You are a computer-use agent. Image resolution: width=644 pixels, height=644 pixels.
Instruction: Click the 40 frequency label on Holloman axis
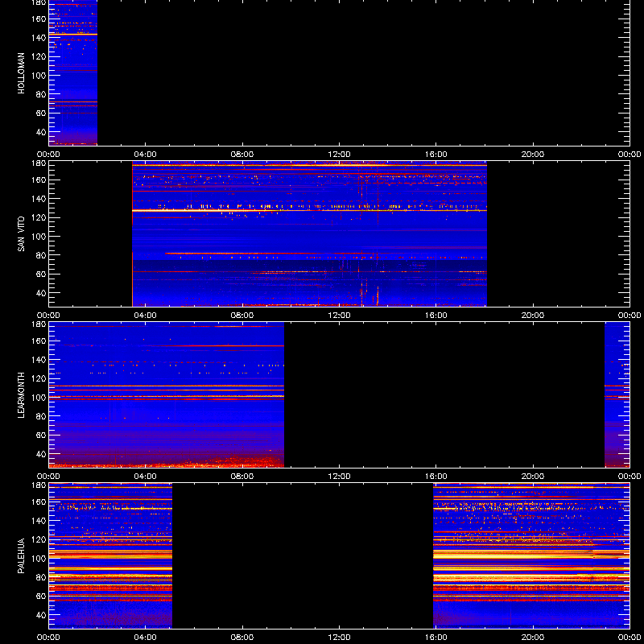coord(41,132)
